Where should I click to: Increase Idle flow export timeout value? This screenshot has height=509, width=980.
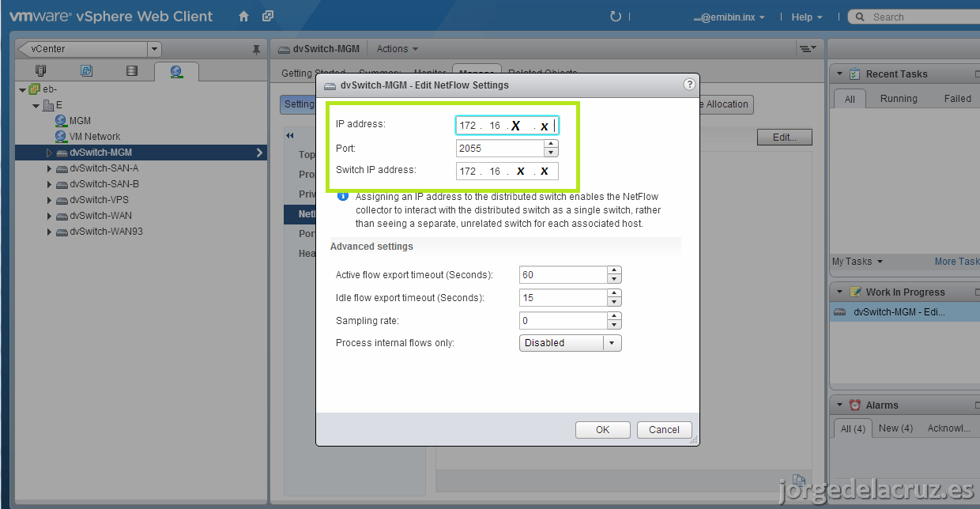(x=614, y=293)
